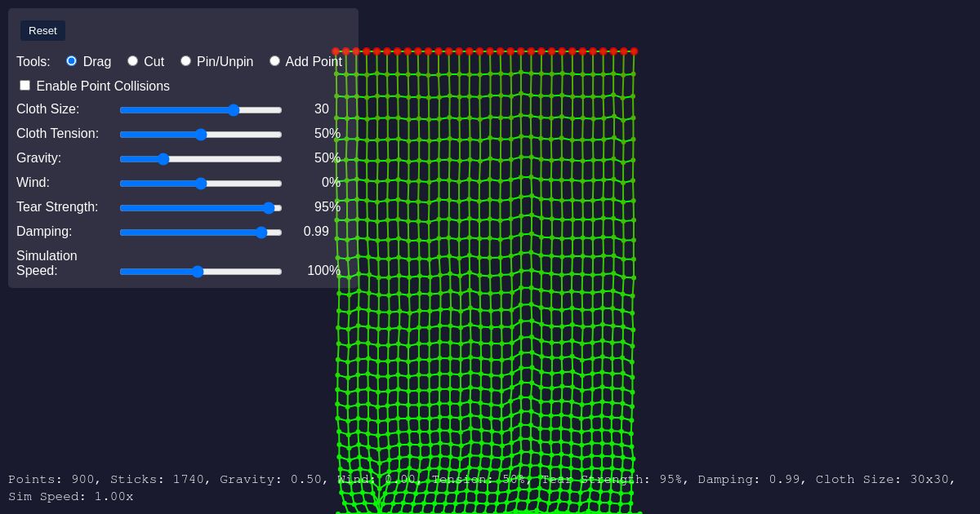Click the Simulation Speed slider handle
This screenshot has height=514, width=980.
pyautogui.click(x=197, y=272)
